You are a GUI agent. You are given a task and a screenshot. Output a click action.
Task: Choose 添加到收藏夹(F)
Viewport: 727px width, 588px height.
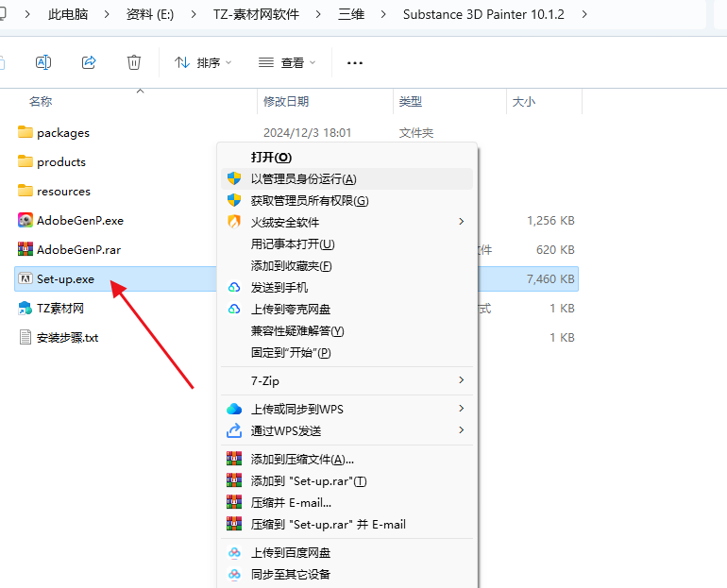point(347,265)
